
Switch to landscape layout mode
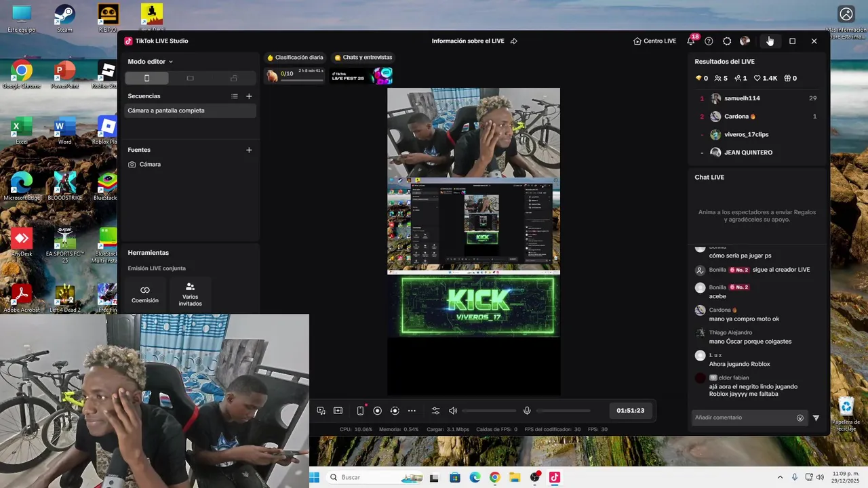click(190, 79)
